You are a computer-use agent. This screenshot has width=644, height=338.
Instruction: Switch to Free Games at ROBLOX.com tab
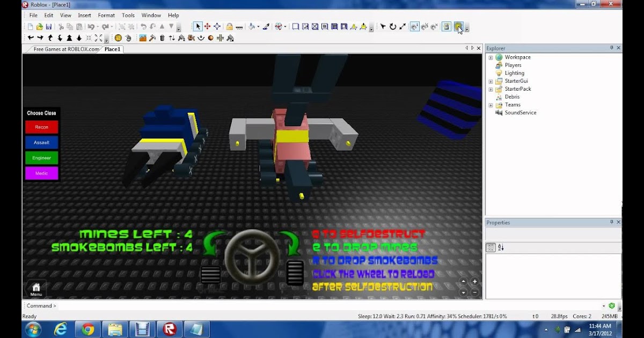66,49
